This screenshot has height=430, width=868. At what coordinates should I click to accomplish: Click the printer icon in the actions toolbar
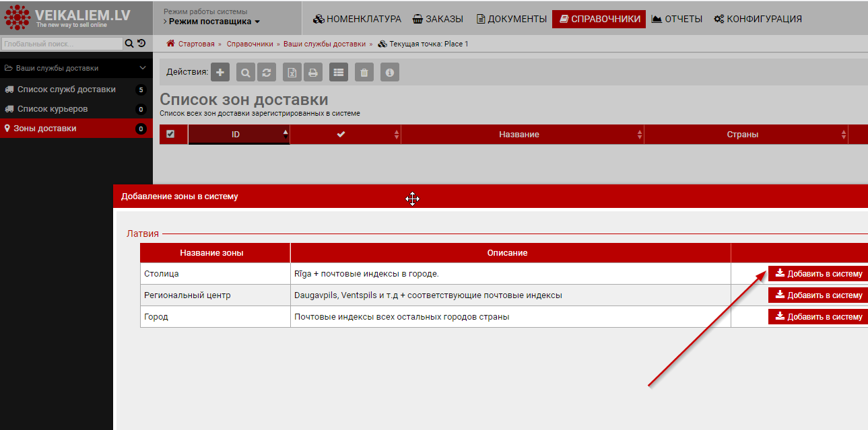[x=313, y=73]
